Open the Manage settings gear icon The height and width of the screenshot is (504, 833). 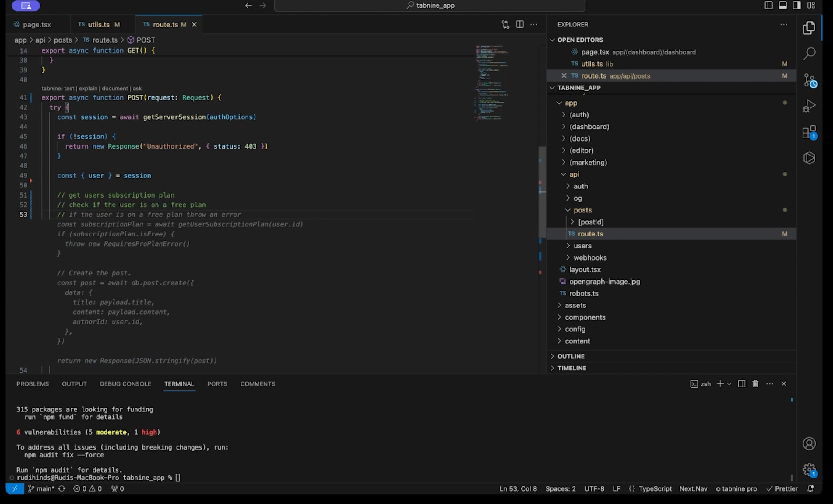tap(809, 469)
